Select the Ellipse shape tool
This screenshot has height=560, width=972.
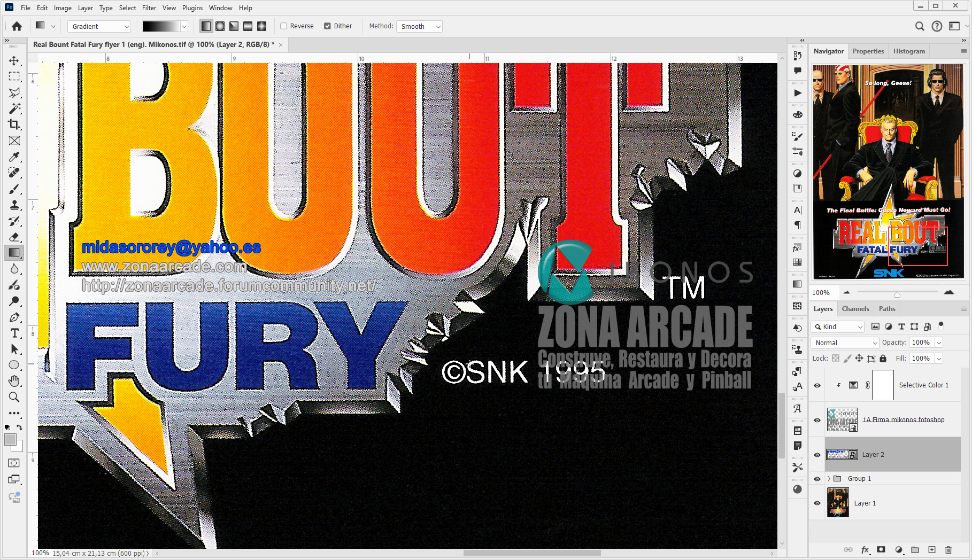point(14,365)
